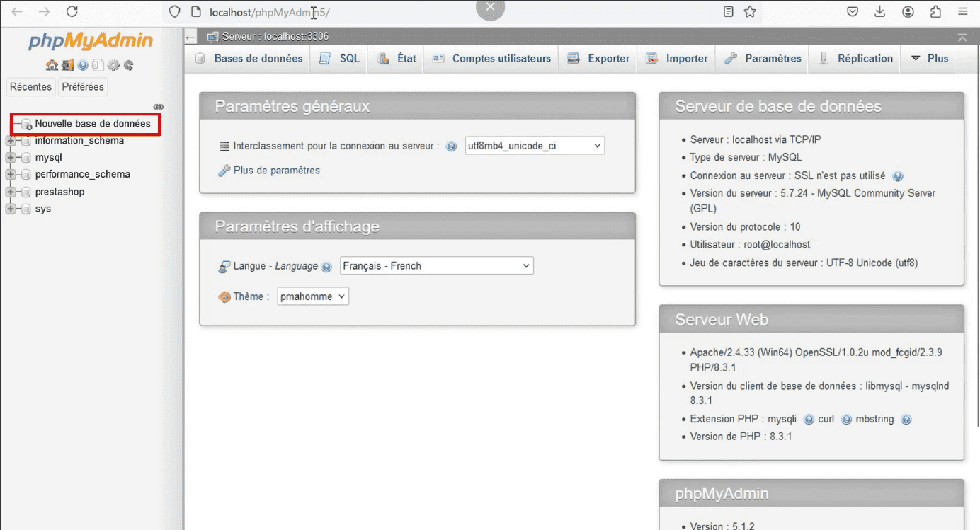Open the État tab

(x=397, y=59)
